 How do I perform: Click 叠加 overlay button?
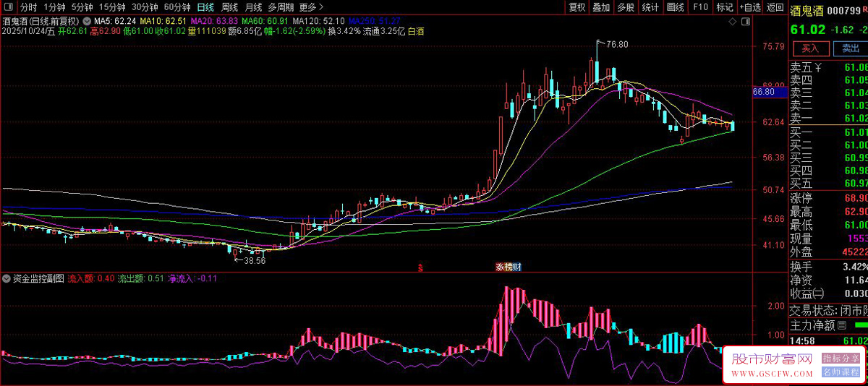[x=601, y=7]
